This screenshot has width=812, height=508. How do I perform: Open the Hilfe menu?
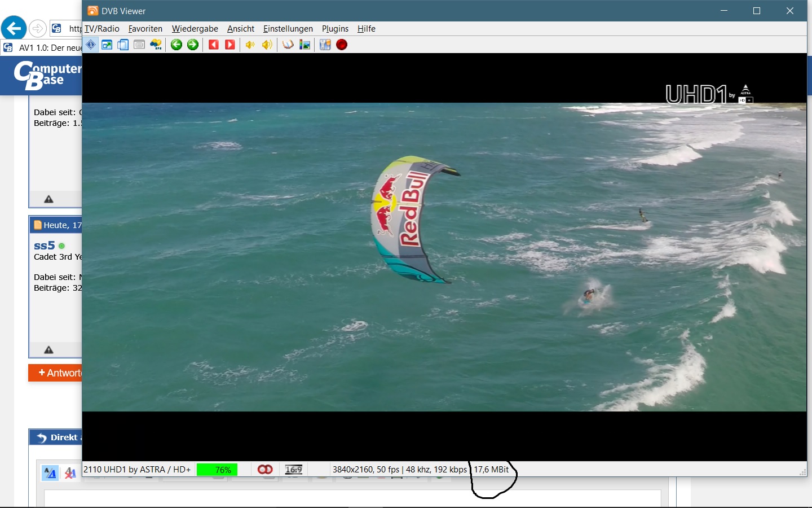(x=367, y=29)
